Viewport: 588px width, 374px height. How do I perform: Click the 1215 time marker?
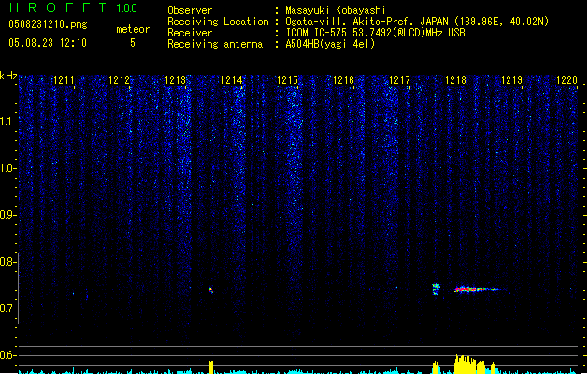click(287, 80)
